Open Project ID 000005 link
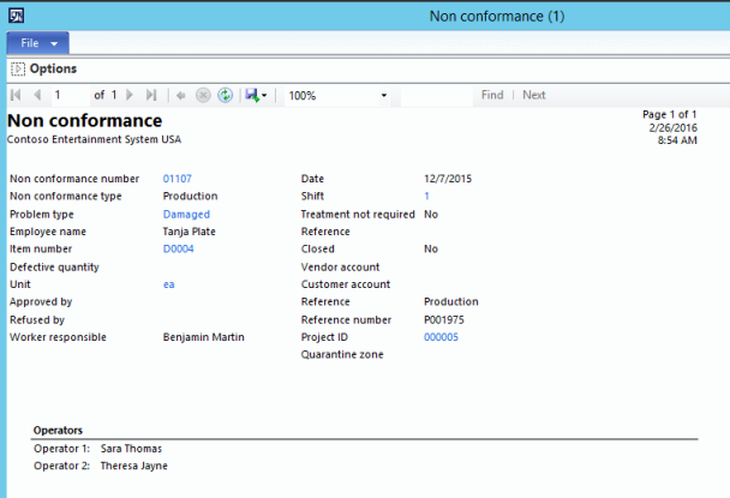 click(441, 337)
